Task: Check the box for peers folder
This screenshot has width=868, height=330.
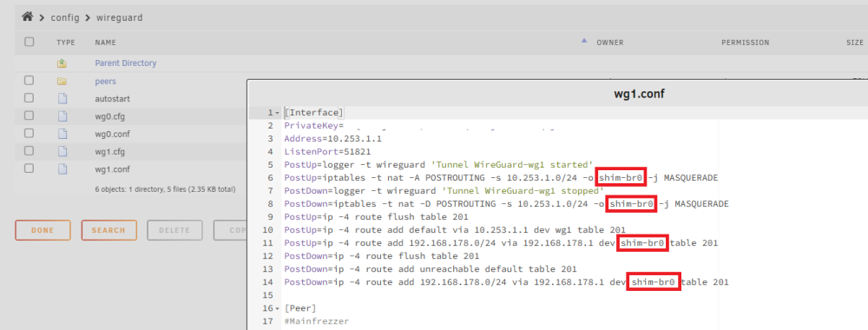Action: coord(29,81)
